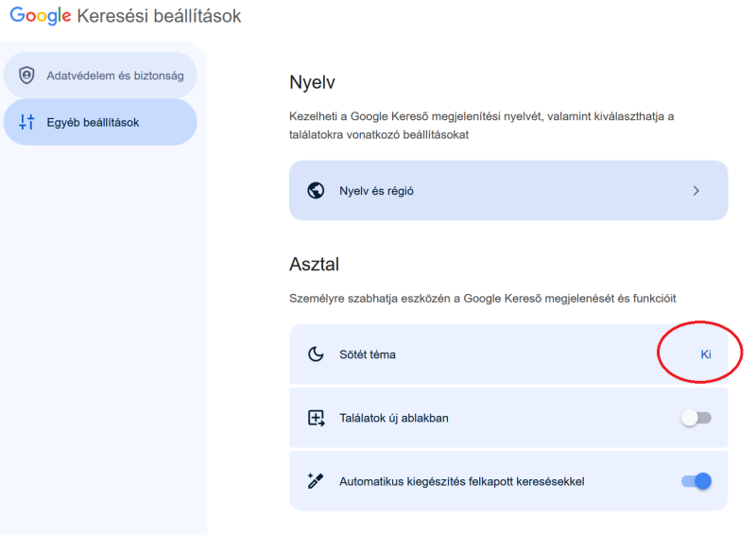Open the Nyelv és régió label
The width and height of the screenshot is (756, 535).
pos(376,191)
